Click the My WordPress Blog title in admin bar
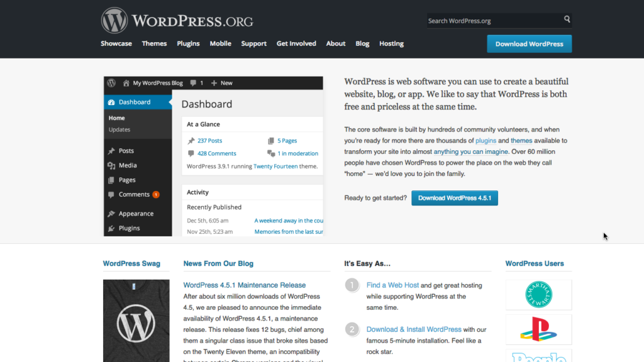 tap(158, 83)
